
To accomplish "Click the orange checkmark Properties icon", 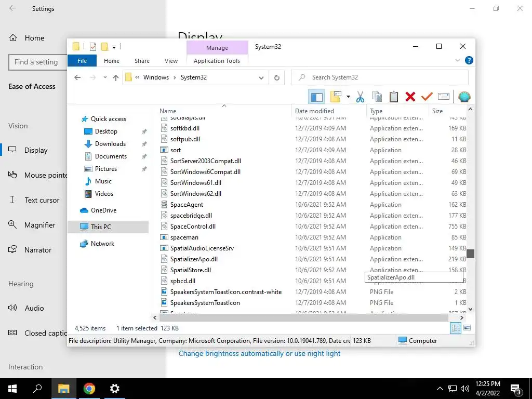I will pyautogui.click(x=427, y=97).
